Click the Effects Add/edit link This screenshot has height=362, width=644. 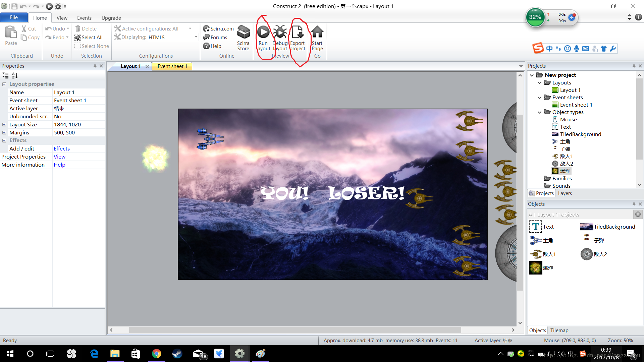click(61, 148)
